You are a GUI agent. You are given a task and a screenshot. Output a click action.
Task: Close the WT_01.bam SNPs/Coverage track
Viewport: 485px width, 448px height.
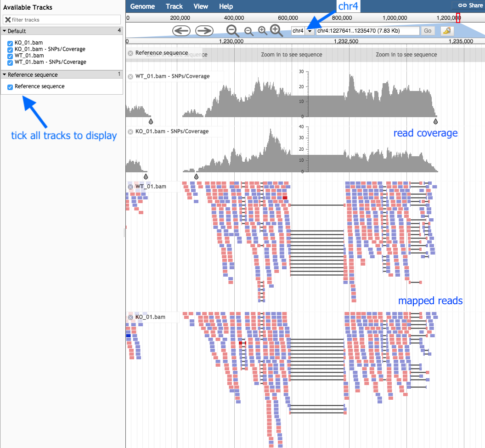pyautogui.click(x=130, y=76)
